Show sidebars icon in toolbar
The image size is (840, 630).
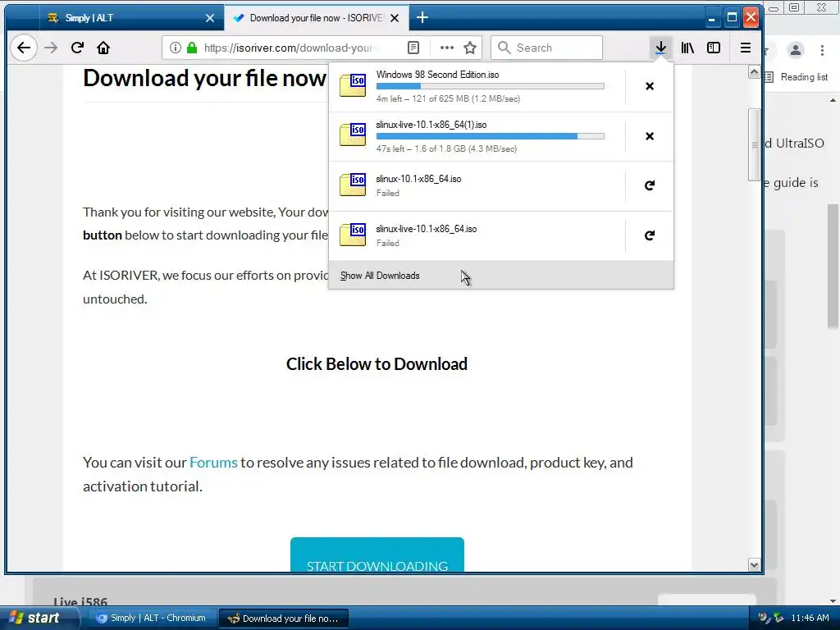pos(714,48)
